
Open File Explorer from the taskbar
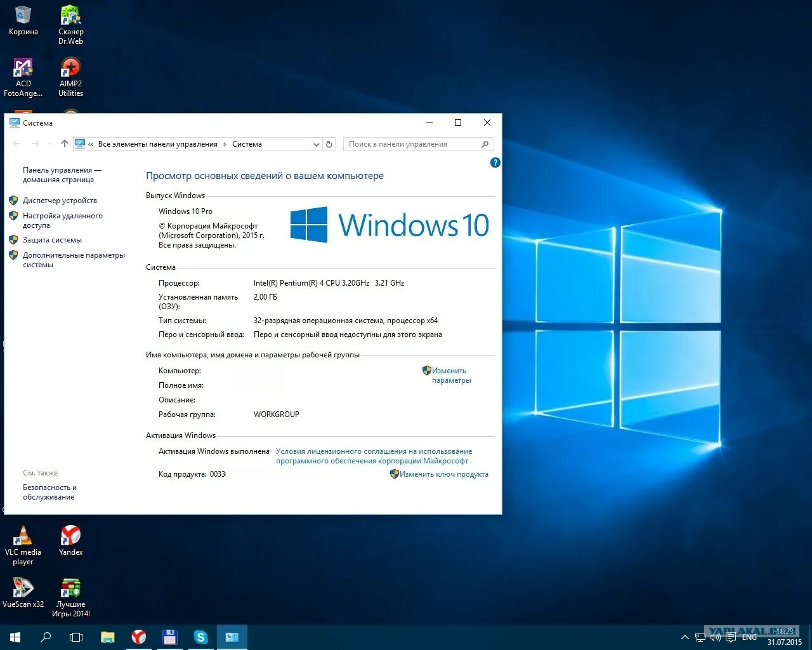108,637
